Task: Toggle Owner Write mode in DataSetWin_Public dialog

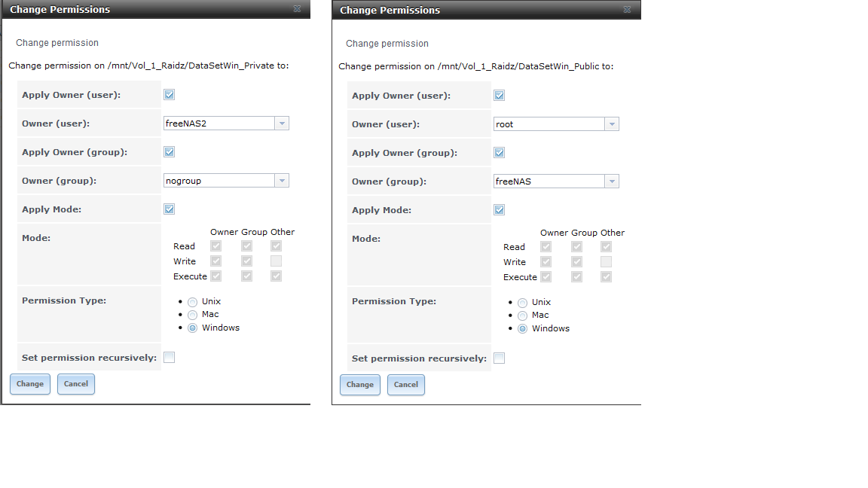Action: pos(546,261)
